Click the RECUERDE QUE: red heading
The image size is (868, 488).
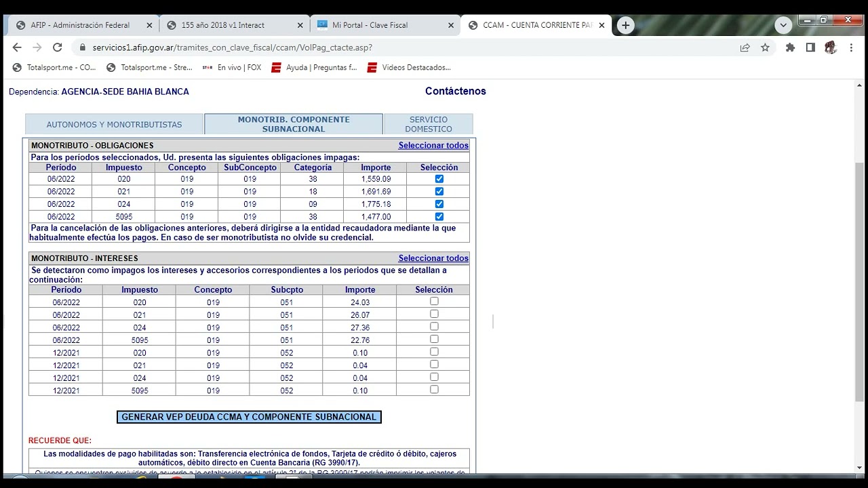pyautogui.click(x=60, y=441)
